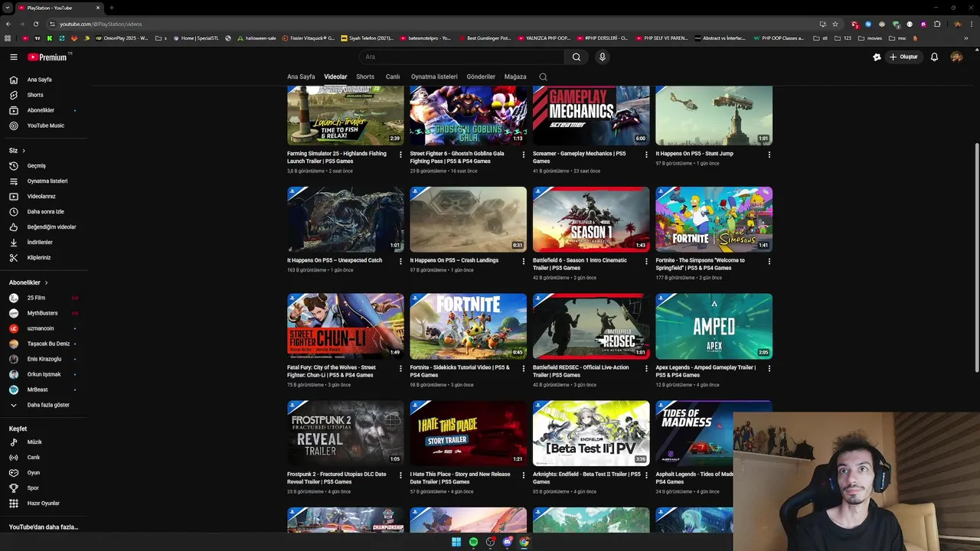This screenshot has width=980, height=551.
Task: Open options for It Happens Stunt Jump
Action: (769, 155)
